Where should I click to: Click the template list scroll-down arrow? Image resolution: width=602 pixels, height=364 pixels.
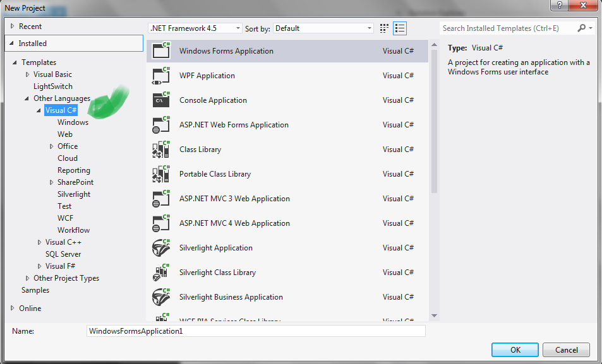(x=434, y=315)
